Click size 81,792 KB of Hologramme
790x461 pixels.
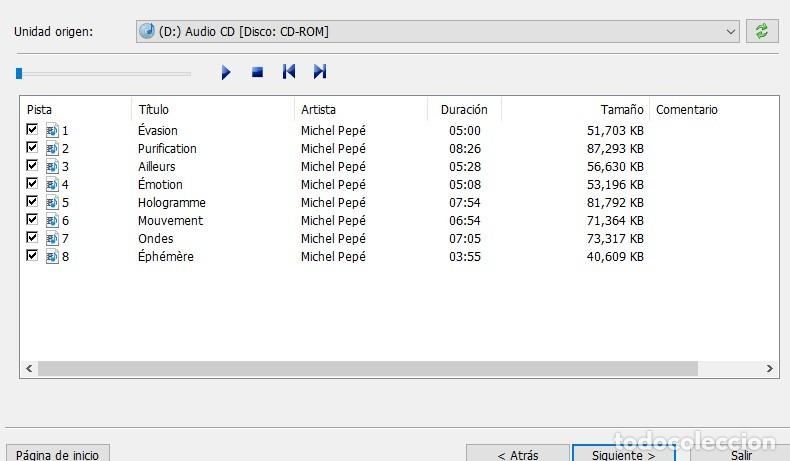pos(615,203)
